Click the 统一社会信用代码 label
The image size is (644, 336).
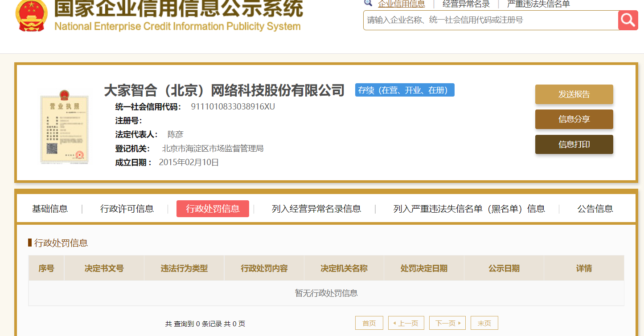pyautogui.click(x=148, y=107)
